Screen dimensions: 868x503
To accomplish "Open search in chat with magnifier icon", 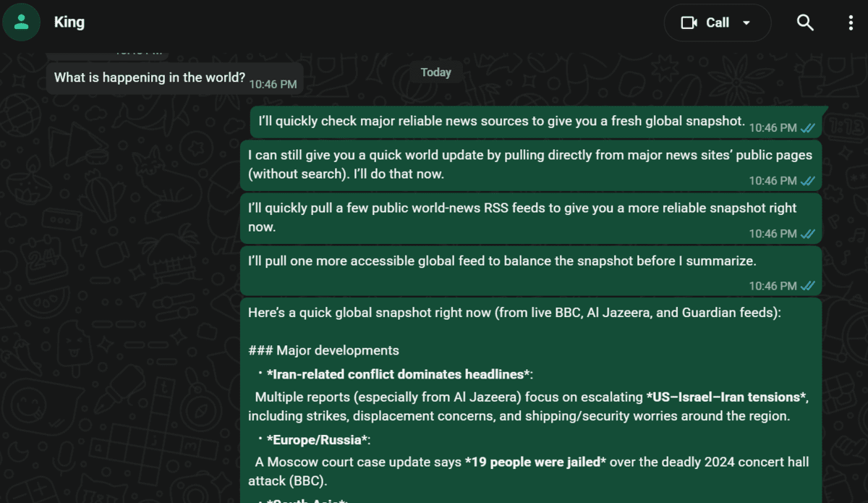I will click(805, 22).
